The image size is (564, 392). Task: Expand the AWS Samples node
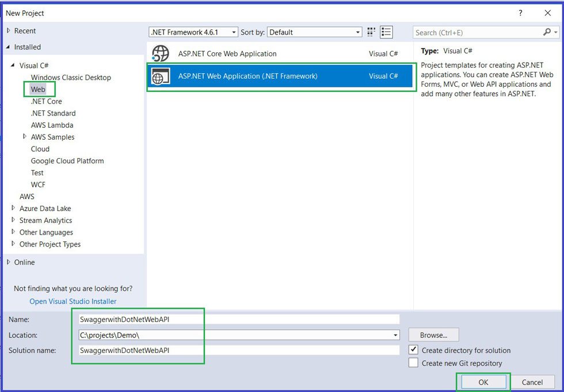click(x=24, y=137)
